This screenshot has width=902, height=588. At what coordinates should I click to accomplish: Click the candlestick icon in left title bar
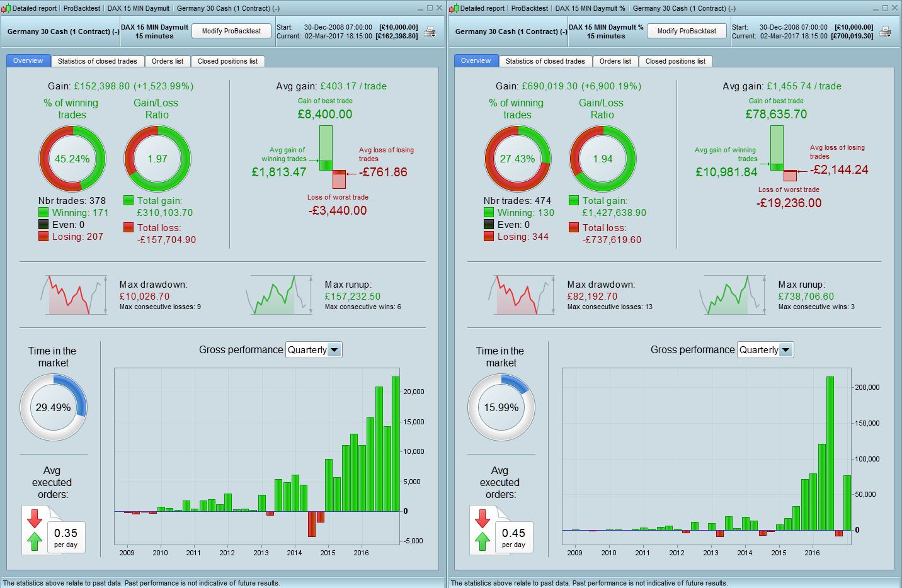[x=6, y=8]
